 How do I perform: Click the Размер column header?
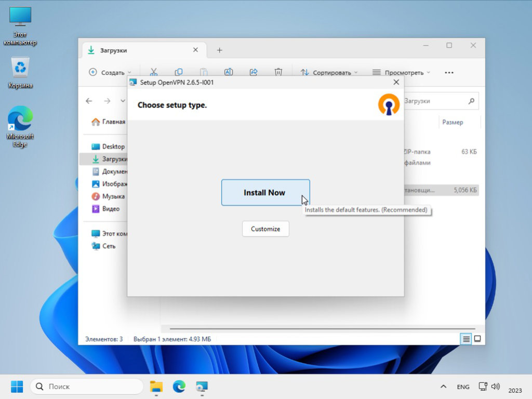click(453, 122)
